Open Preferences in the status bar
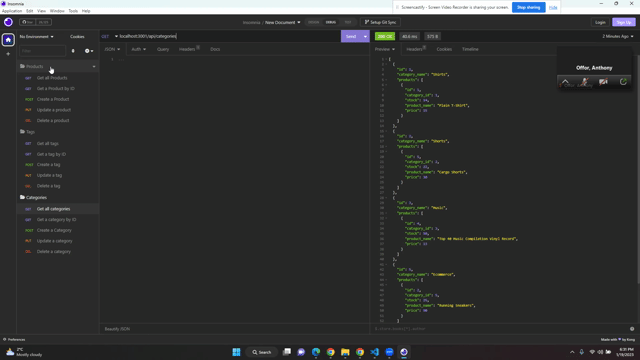The width and height of the screenshot is (640, 360). [14, 340]
